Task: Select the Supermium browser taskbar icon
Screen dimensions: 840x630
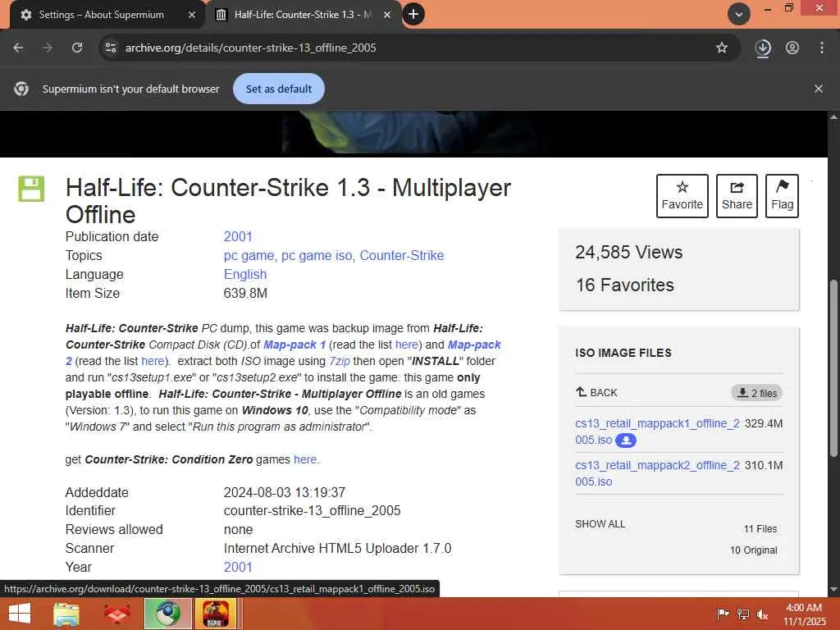Action: (168, 614)
